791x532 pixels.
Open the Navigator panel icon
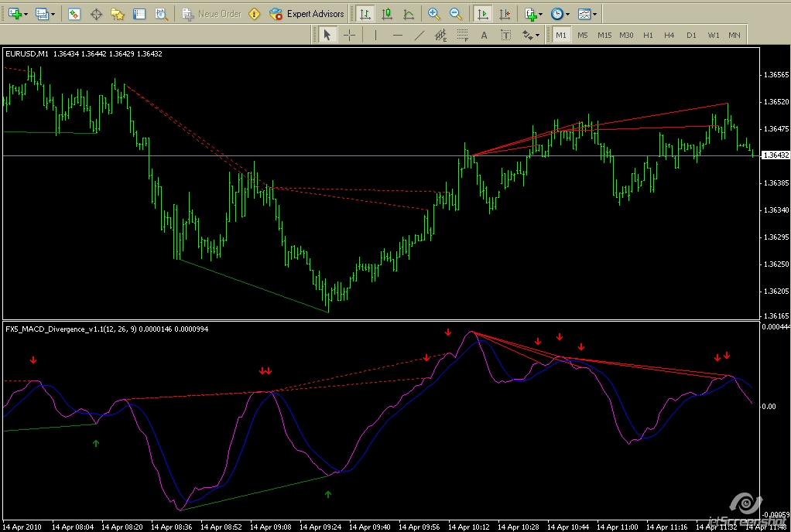tap(118, 14)
